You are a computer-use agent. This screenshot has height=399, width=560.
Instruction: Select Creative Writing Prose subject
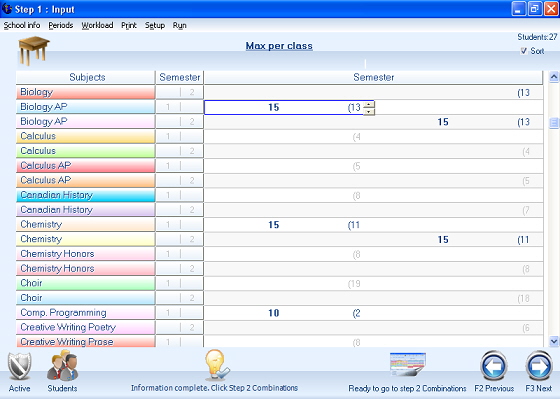coord(86,341)
